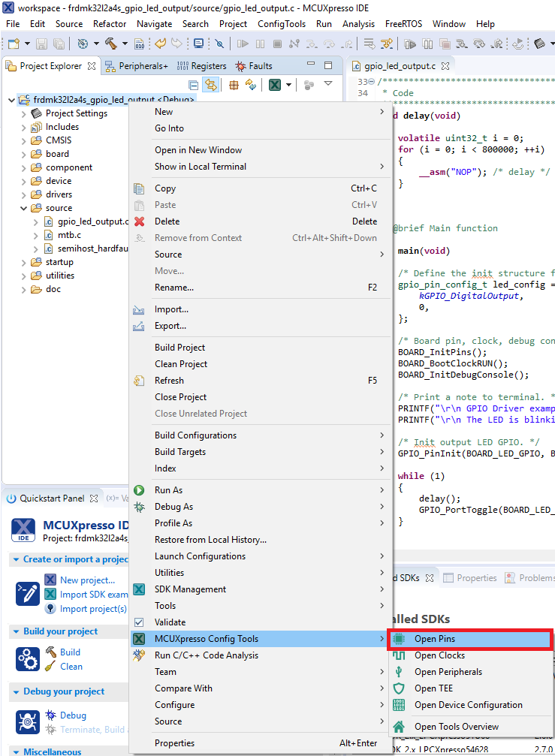Click the New project... link
This screenshot has width=555, height=756.
[87, 580]
